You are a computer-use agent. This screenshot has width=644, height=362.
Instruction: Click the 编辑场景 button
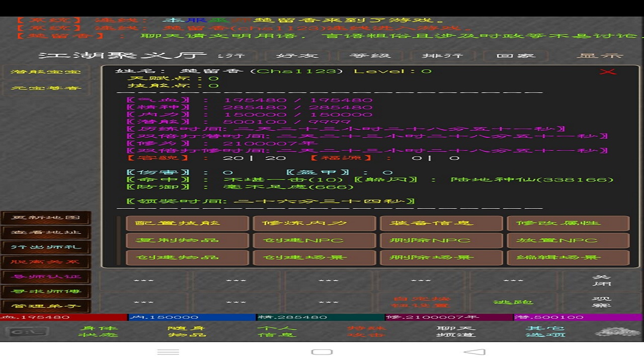(568, 257)
